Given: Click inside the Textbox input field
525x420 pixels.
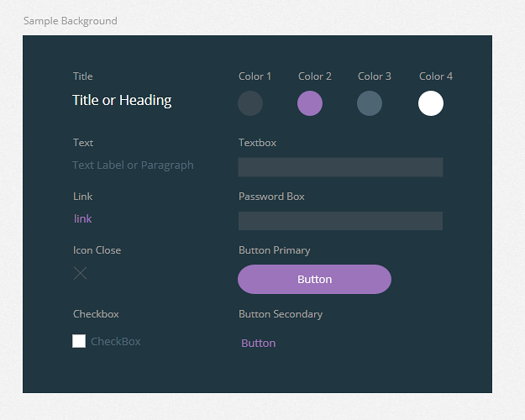Looking at the screenshot, I should pos(340,167).
